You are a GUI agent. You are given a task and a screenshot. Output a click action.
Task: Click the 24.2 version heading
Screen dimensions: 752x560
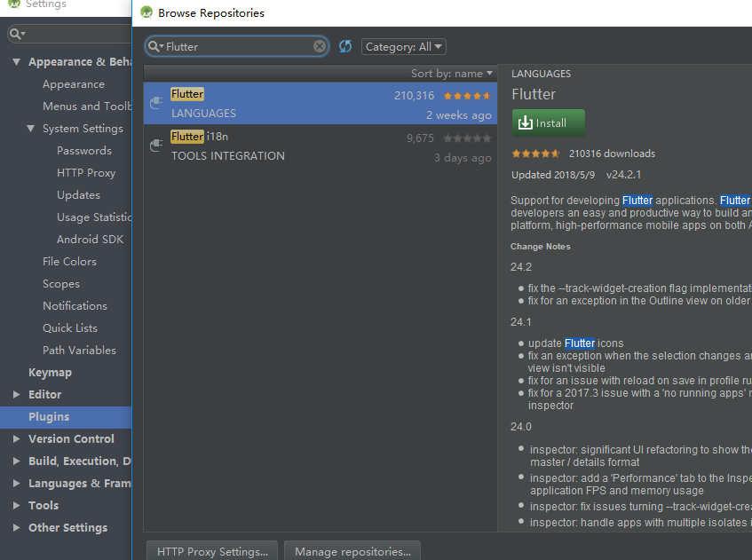click(x=521, y=267)
